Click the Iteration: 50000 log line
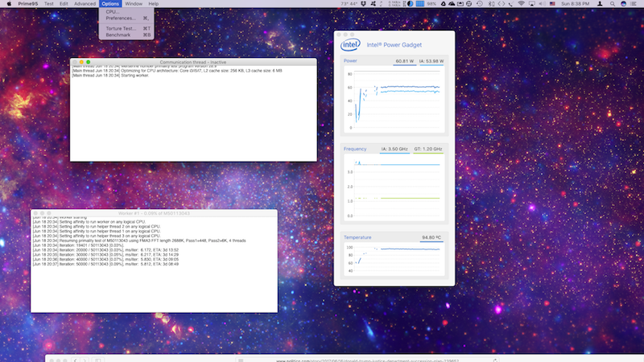Viewport: 644px width, 362px height. coord(105,265)
